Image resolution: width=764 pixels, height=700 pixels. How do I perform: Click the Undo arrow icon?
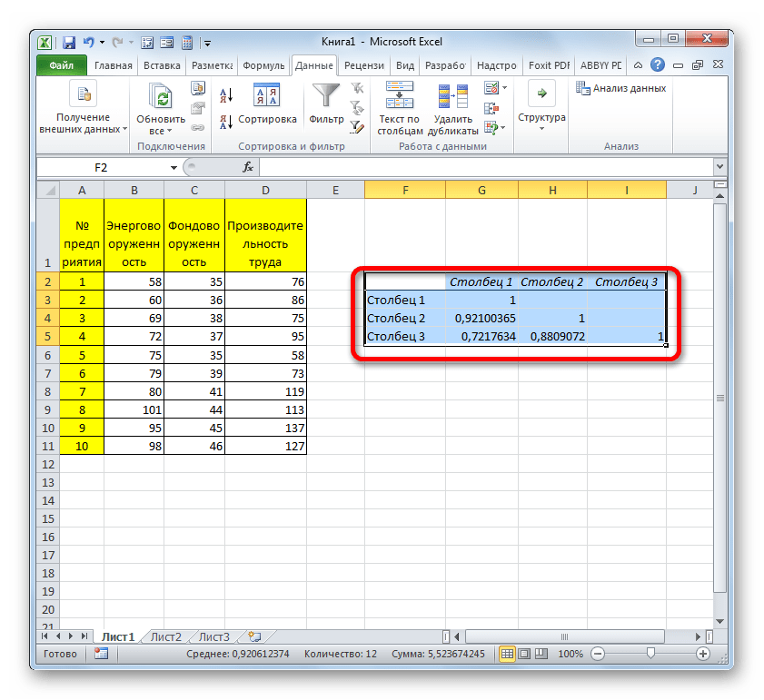[x=89, y=43]
